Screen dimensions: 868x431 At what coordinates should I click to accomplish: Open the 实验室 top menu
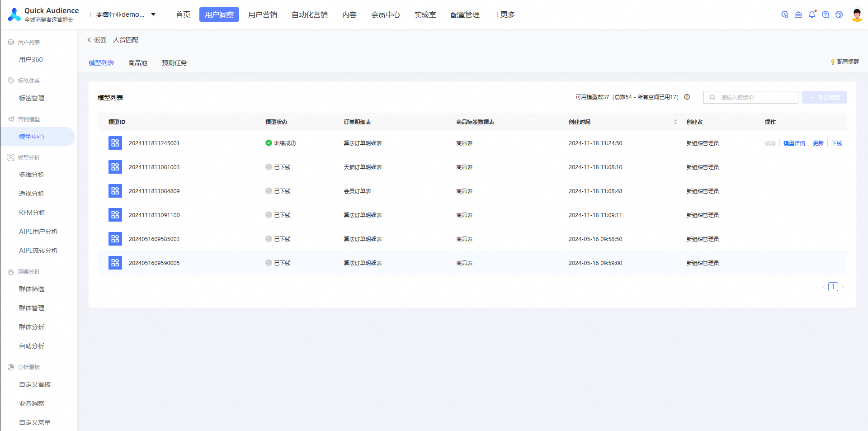coord(425,14)
